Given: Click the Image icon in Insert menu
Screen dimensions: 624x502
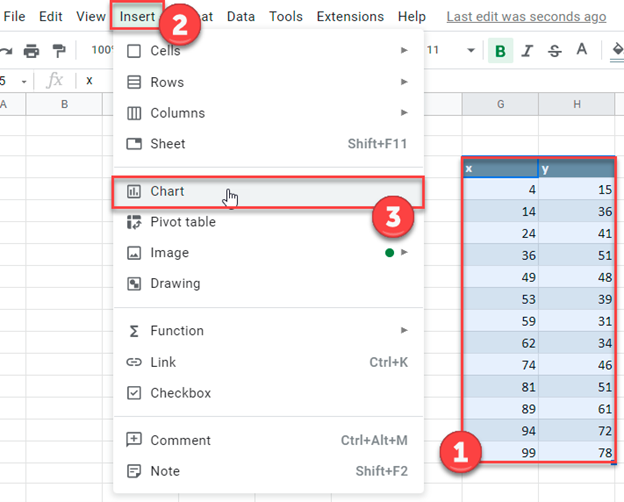Looking at the screenshot, I should point(134,253).
